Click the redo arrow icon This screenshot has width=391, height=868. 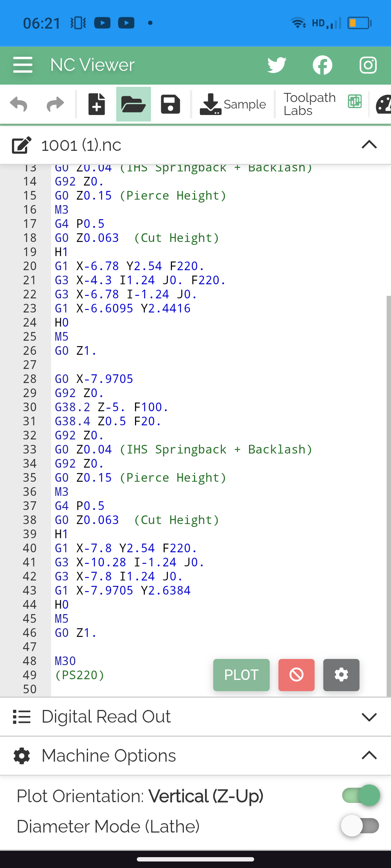[x=55, y=105]
